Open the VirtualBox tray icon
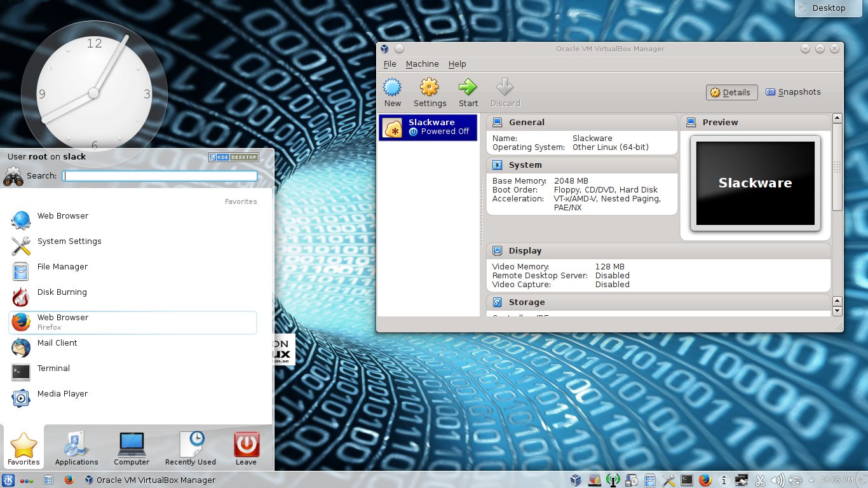 576,480
